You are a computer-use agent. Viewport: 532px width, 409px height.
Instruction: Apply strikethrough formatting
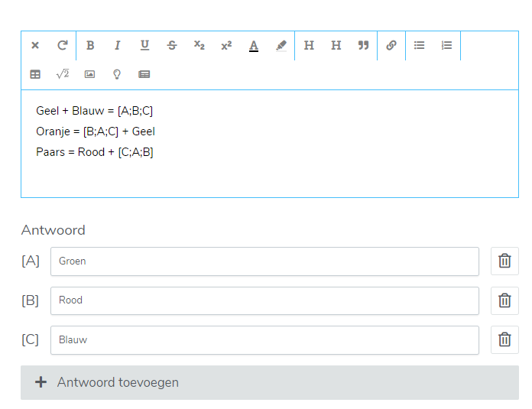point(172,45)
